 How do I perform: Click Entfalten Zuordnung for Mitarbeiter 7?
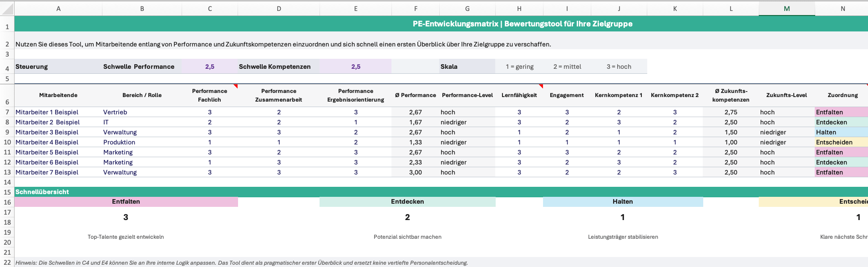(x=842, y=172)
